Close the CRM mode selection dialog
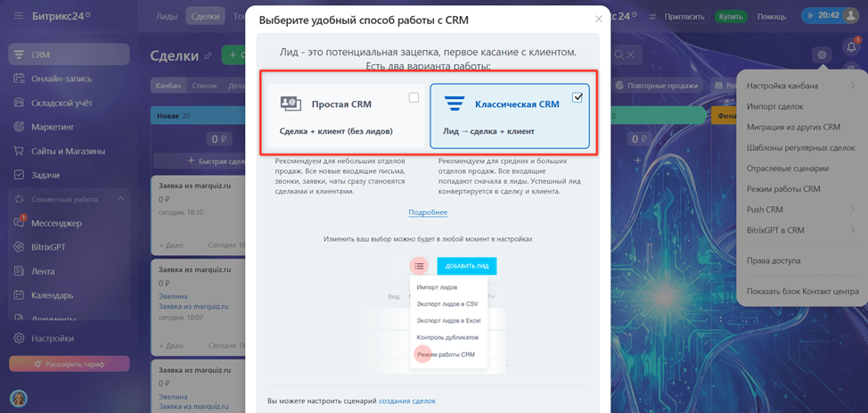868x413 pixels. 598,19
